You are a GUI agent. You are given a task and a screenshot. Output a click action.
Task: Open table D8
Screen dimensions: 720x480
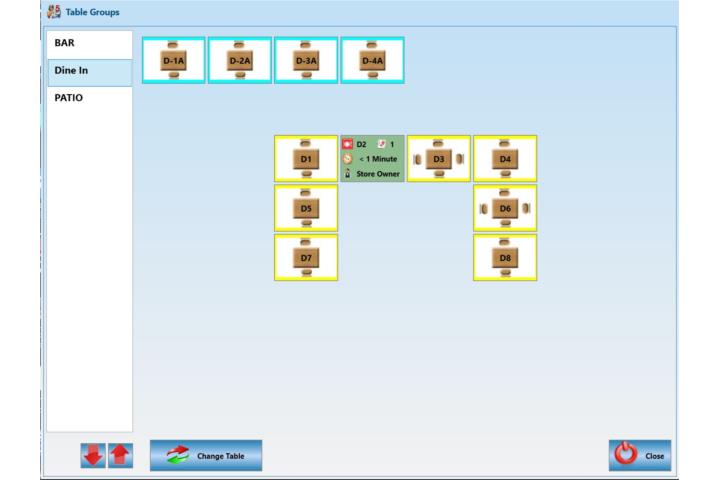click(505, 257)
